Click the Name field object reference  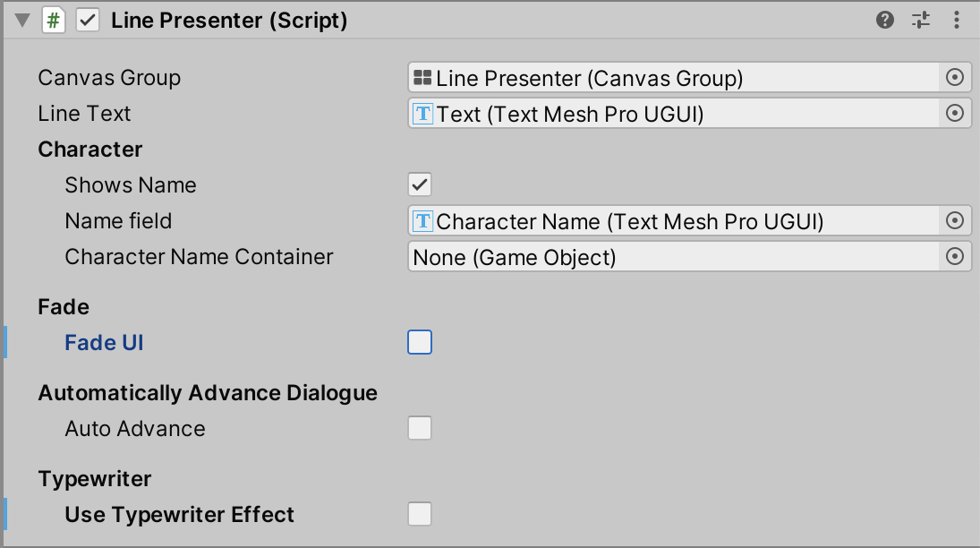coord(673,221)
